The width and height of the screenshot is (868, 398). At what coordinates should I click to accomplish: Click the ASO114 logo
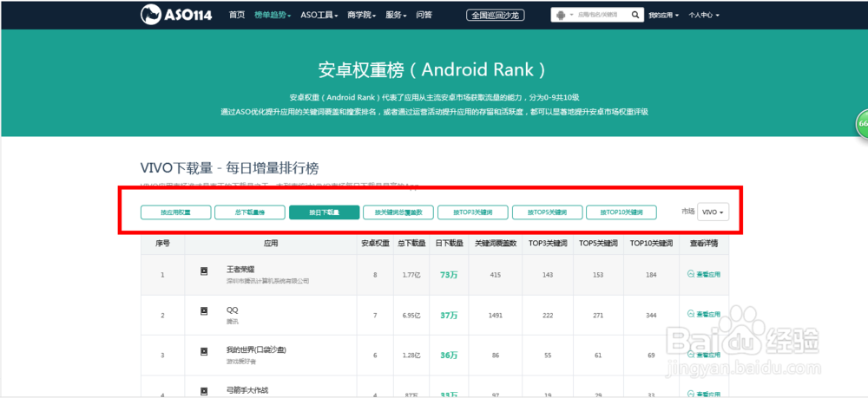click(x=176, y=15)
